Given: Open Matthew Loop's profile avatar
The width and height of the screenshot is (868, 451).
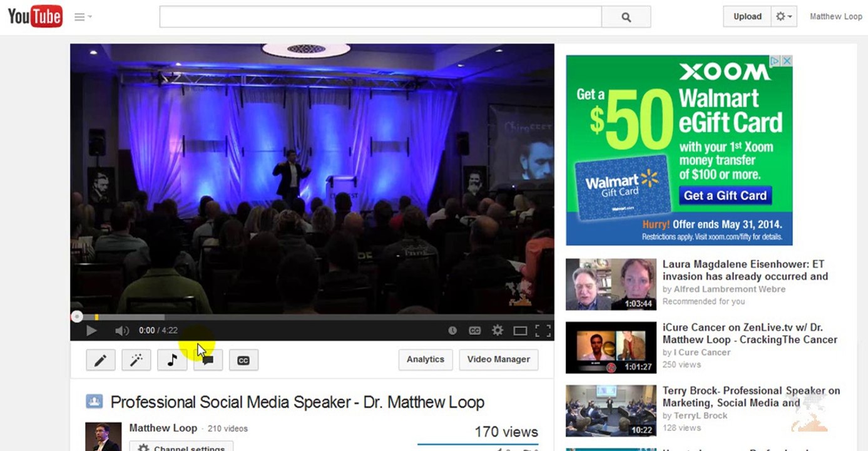Looking at the screenshot, I should pyautogui.click(x=103, y=437).
